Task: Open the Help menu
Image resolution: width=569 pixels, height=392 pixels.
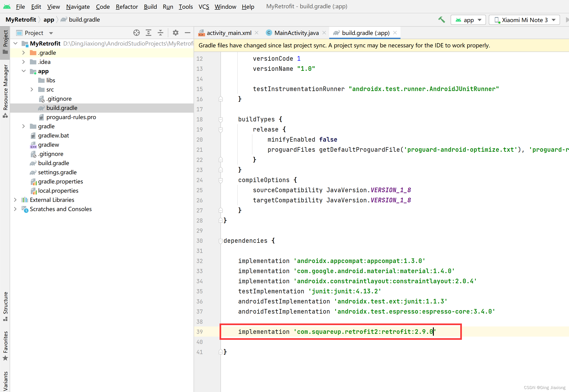Action: (x=248, y=7)
